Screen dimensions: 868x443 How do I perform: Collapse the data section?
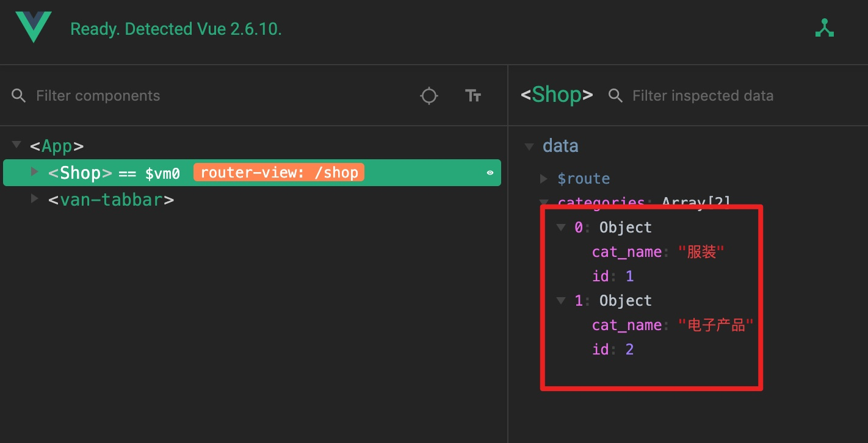coord(529,146)
